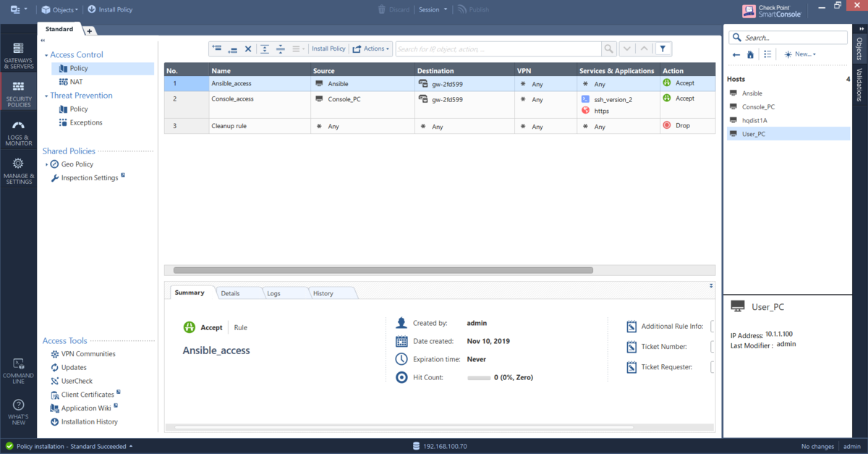Click the Install Policy button in top bar

click(110, 9)
